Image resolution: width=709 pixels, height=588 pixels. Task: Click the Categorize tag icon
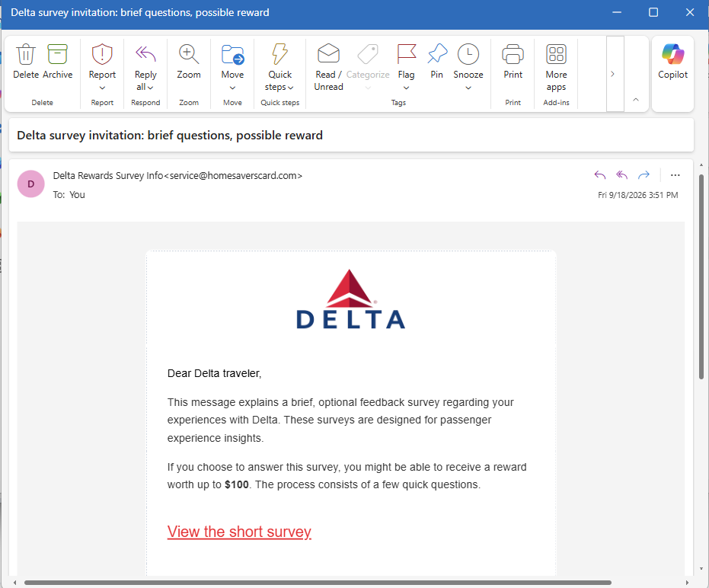point(368,55)
